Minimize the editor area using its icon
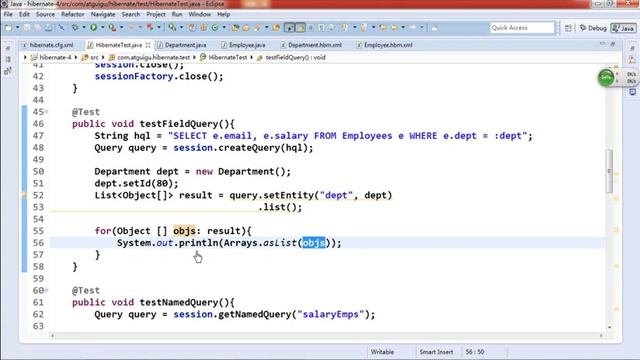Image resolution: width=640 pixels, height=360 pixels. click(x=603, y=43)
